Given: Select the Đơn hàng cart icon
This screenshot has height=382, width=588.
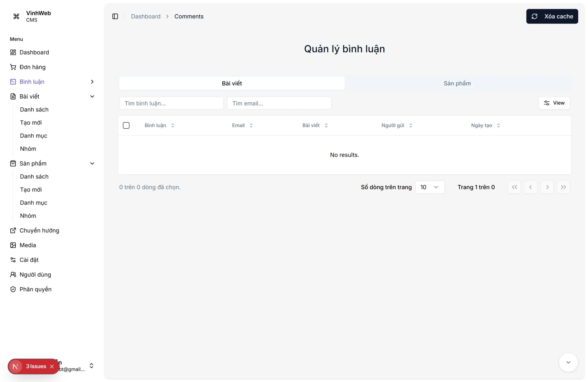Looking at the screenshot, I should tap(13, 67).
